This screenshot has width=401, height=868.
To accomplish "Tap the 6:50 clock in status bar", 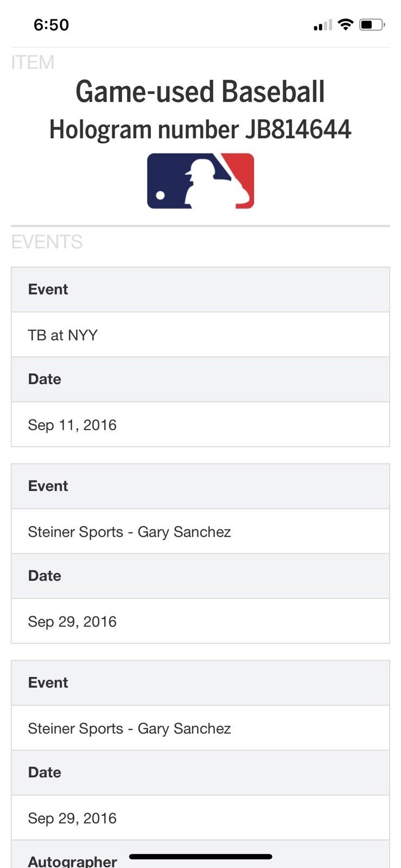I will click(x=51, y=24).
